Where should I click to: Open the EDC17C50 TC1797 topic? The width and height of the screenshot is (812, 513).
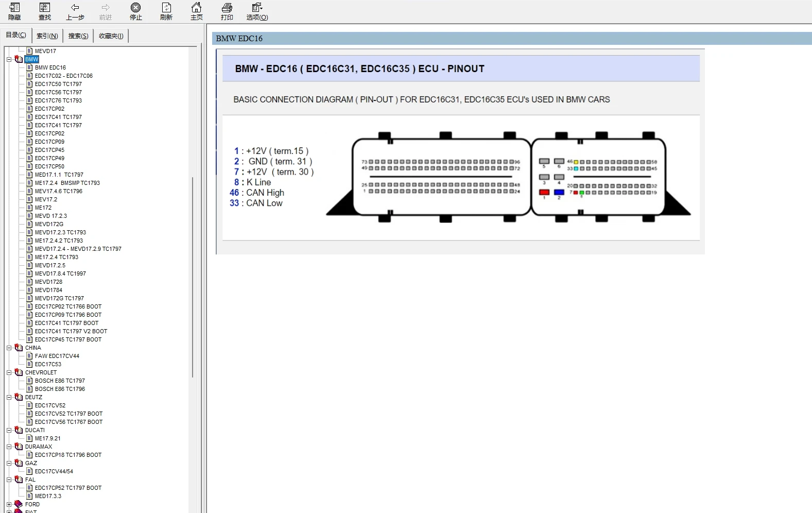(x=58, y=84)
